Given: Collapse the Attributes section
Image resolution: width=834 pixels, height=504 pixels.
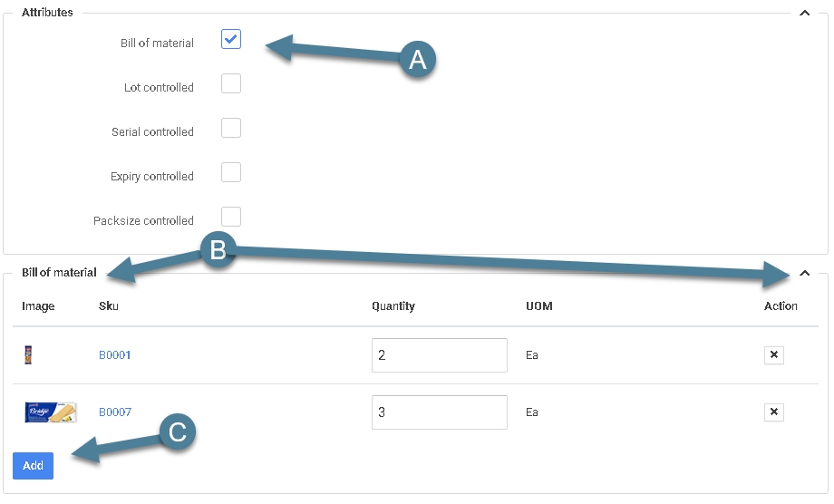Looking at the screenshot, I should point(805,14).
